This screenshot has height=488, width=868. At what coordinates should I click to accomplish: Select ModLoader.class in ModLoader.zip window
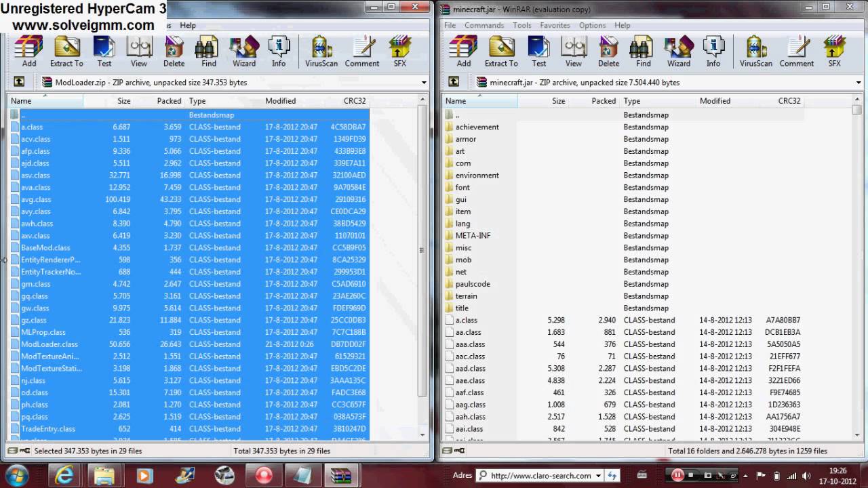click(189, 344)
